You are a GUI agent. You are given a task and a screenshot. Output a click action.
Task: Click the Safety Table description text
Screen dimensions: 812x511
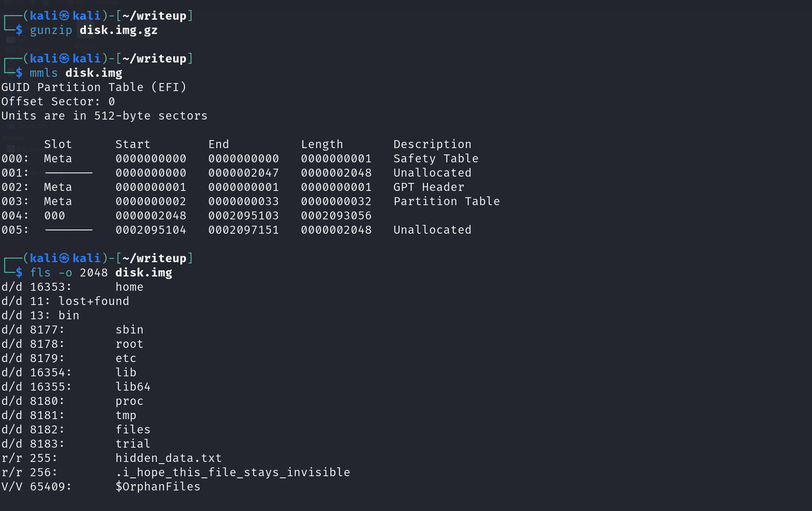[436, 159]
